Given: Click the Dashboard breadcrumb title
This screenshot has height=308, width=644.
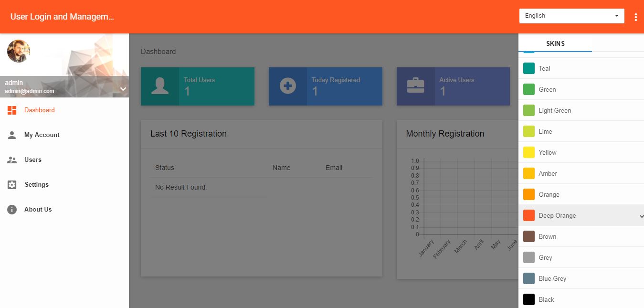Looking at the screenshot, I should 158,52.
